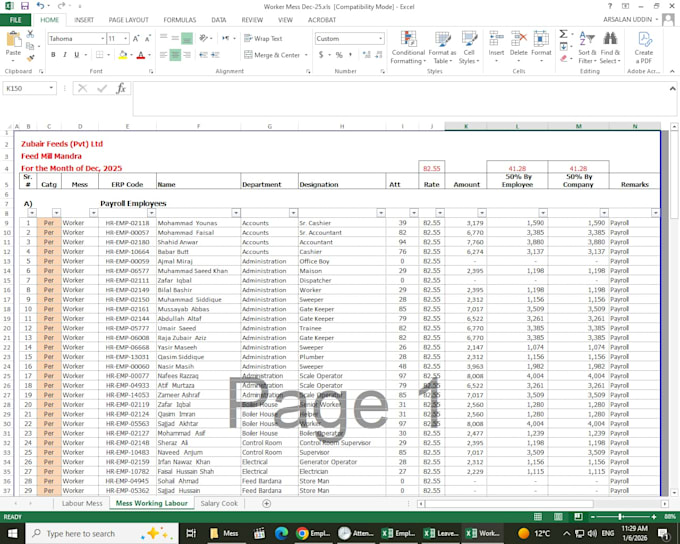Screen dimensions: 680x544
Task: Toggle Bold formatting
Action: (53, 55)
